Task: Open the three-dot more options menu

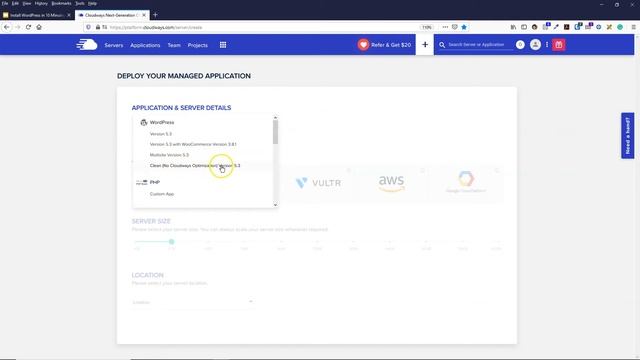Action: [547, 44]
